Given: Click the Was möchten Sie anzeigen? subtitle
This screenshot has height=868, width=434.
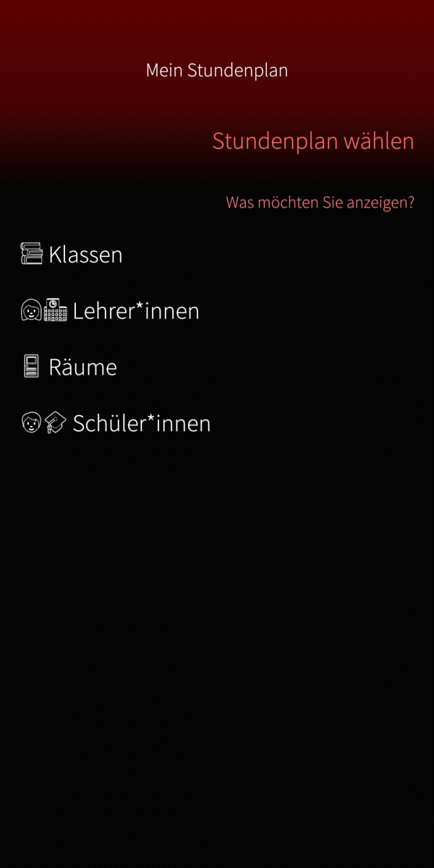Looking at the screenshot, I should [320, 203].
